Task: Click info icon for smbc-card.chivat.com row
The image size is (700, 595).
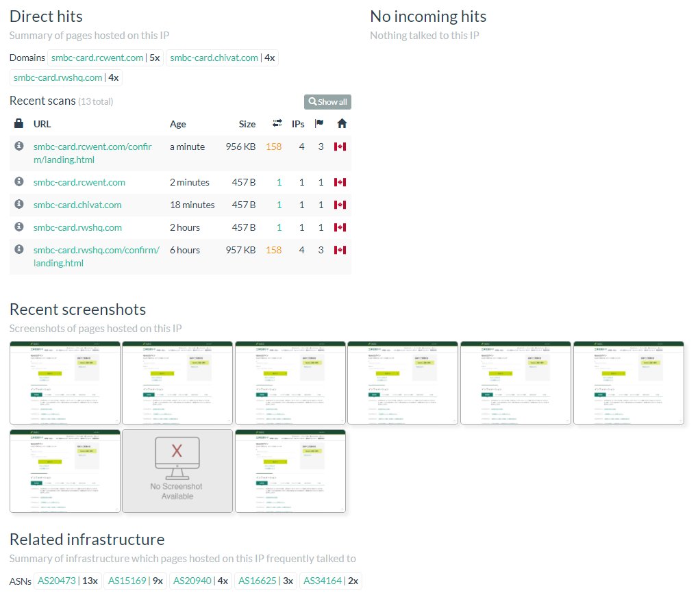Action: pyautogui.click(x=18, y=204)
